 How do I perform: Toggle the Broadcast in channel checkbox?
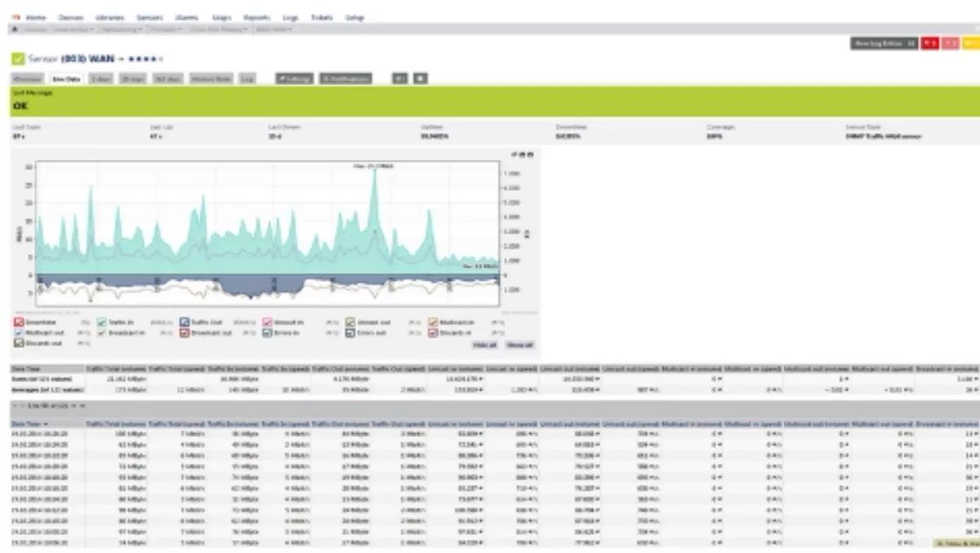click(x=101, y=333)
